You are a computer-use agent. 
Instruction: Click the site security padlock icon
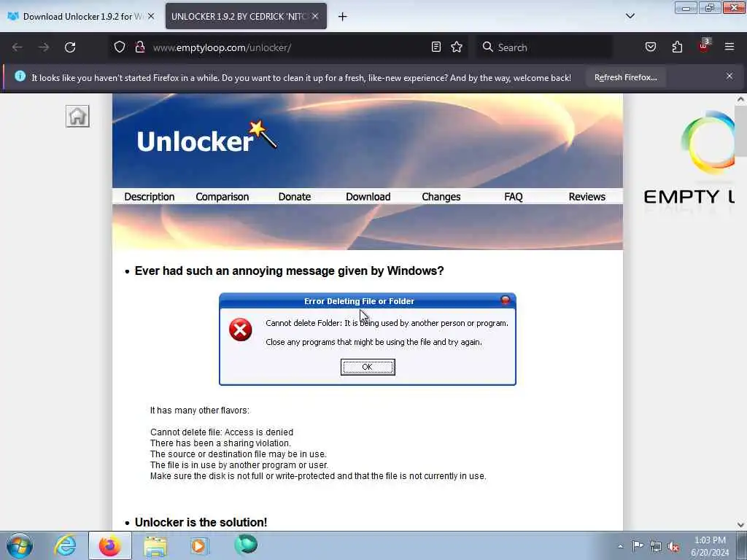pyautogui.click(x=139, y=47)
